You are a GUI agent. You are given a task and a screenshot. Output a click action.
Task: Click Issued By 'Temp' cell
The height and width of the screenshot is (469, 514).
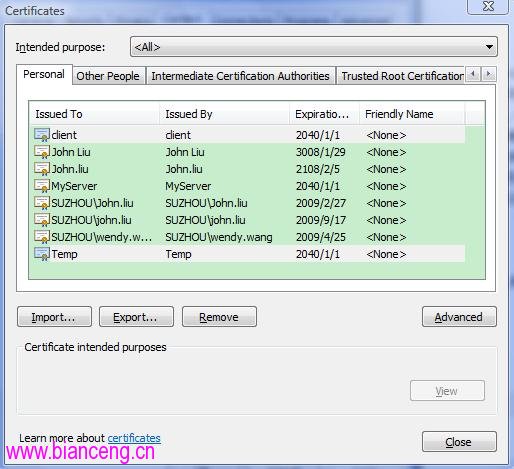178,254
